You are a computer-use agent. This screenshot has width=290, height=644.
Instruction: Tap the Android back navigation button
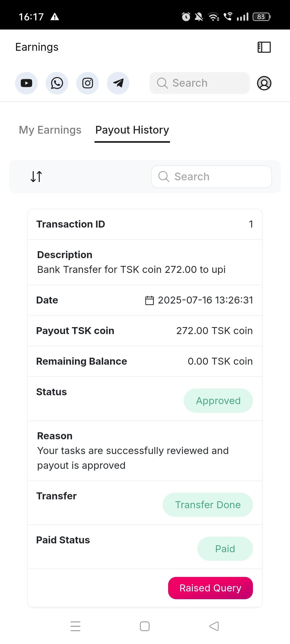(x=214, y=626)
